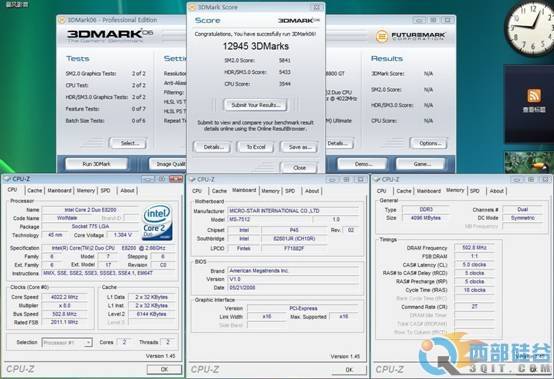Click Level 2 cache 6144 KBytes value
The height and width of the screenshot is (379, 554).
pyautogui.click(x=152, y=314)
